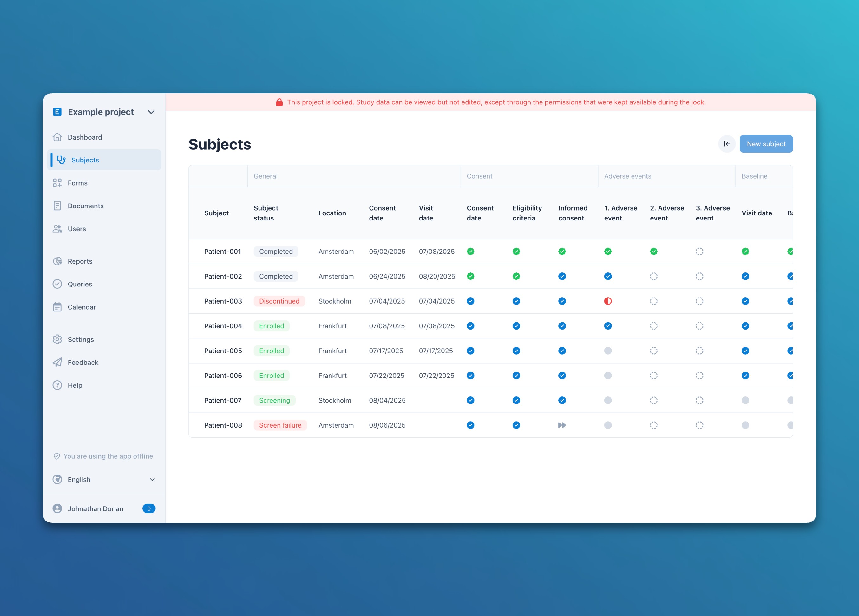Open the Reports pie chart icon
This screenshot has width=859, height=616.
(x=57, y=261)
